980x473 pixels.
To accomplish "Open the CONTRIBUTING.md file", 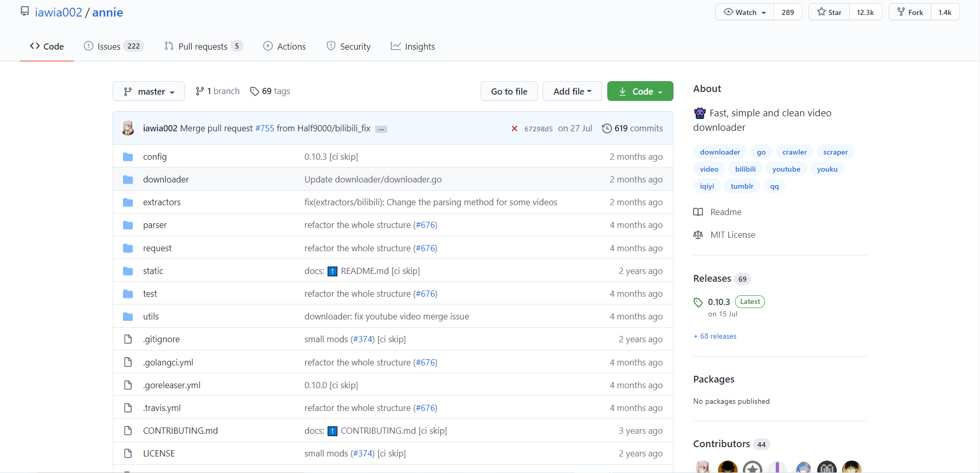I will click(x=180, y=431).
